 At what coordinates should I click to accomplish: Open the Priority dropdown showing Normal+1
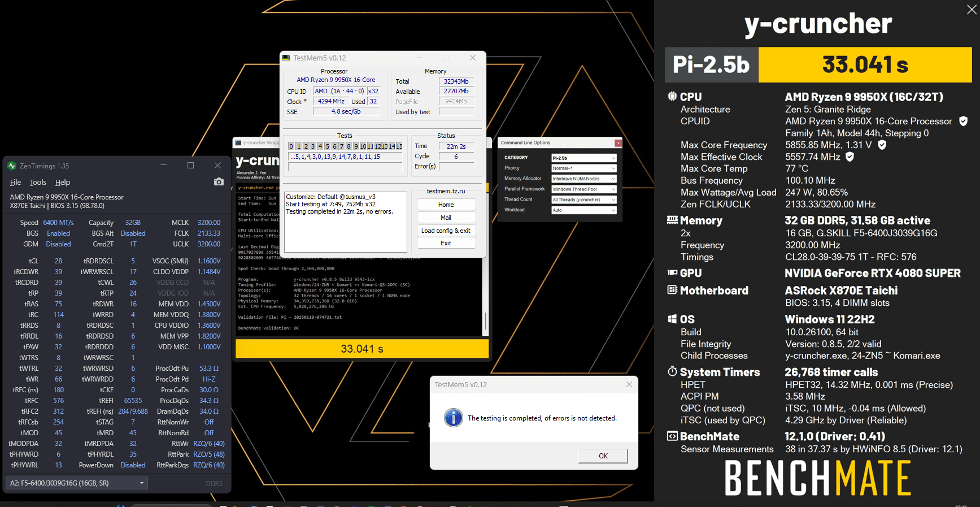[x=583, y=168]
